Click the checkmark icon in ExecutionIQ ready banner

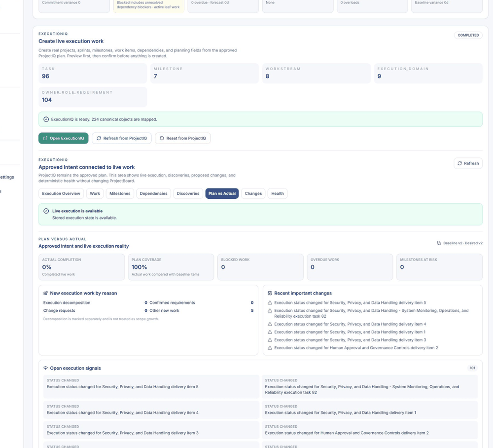(46, 119)
